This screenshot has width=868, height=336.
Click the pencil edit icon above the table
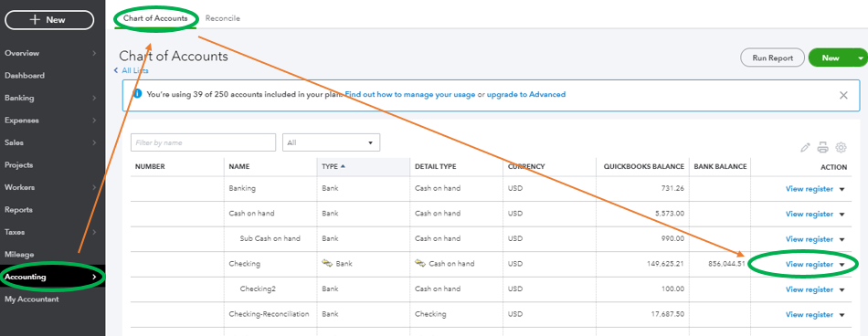[x=806, y=148]
